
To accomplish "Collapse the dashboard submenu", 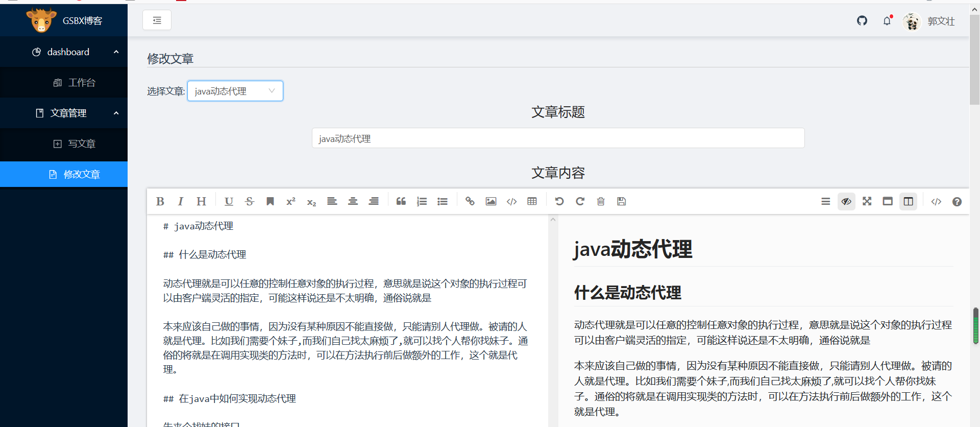I will pos(116,52).
